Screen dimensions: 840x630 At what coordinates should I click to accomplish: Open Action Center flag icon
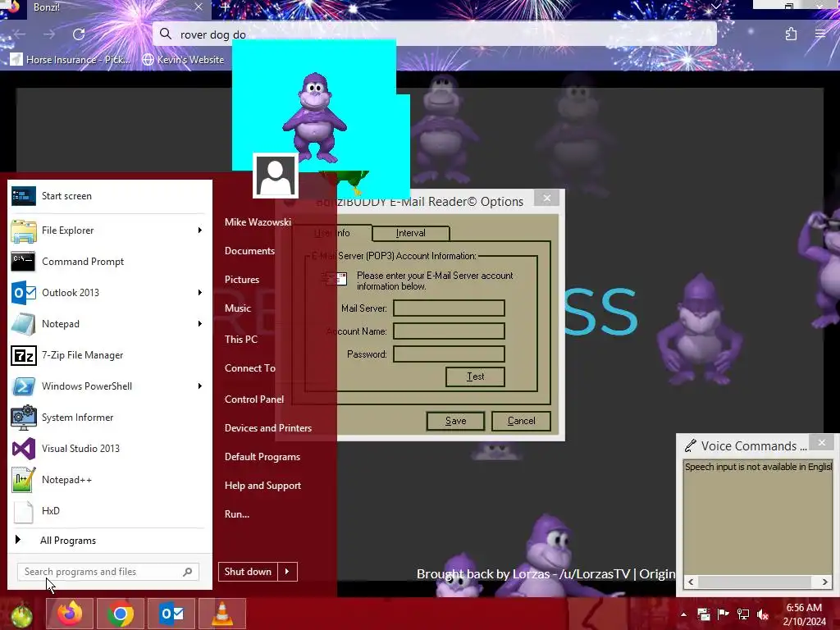pos(724,614)
